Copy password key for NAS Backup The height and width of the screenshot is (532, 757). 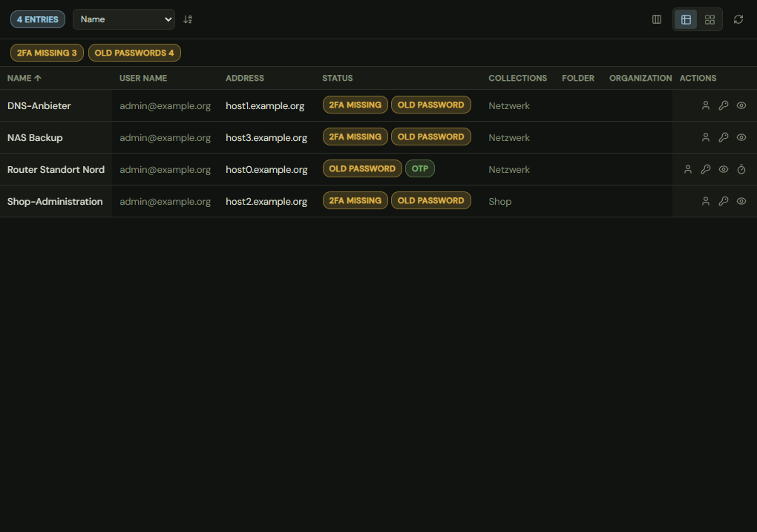723,137
